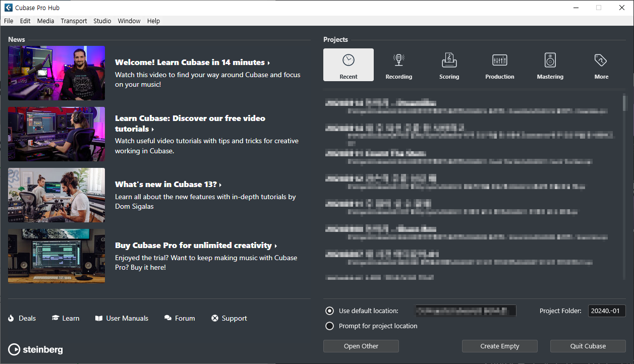Click the Open Other button
The height and width of the screenshot is (364, 634).
point(361,346)
